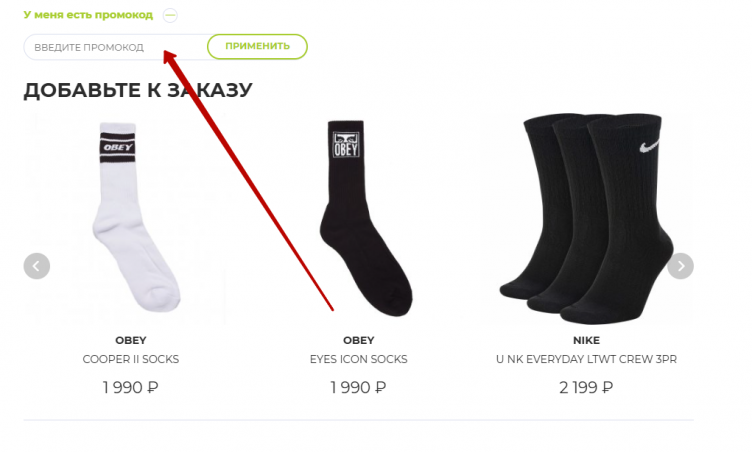Focus the 'Введите промокод' input field
This screenshot has height=452, width=752.
[115, 47]
